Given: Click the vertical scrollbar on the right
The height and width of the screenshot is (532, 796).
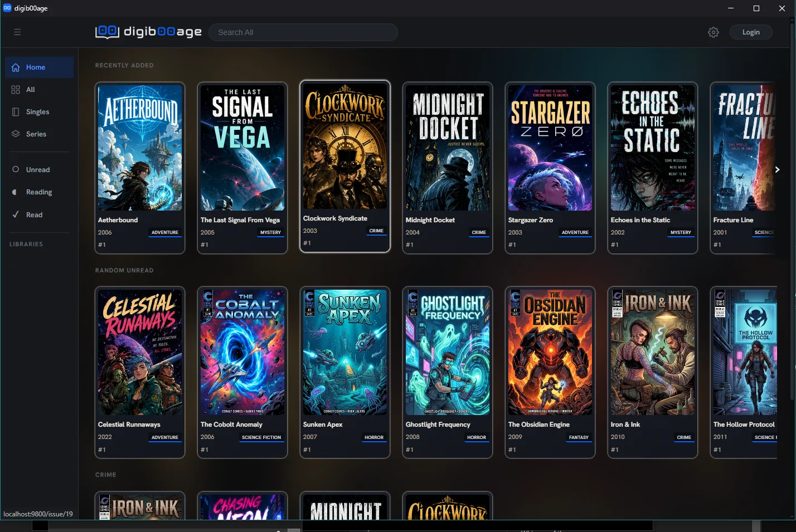Looking at the screenshot, I should (793, 212).
